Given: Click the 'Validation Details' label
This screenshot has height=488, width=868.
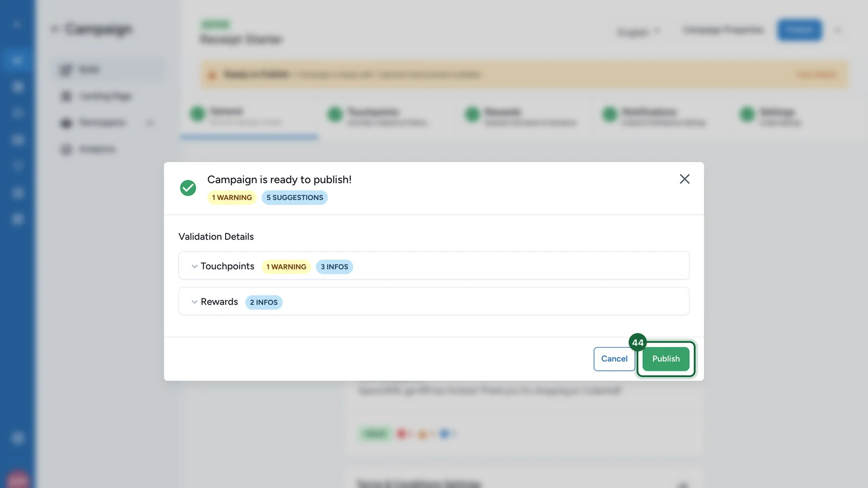Looking at the screenshot, I should (216, 236).
